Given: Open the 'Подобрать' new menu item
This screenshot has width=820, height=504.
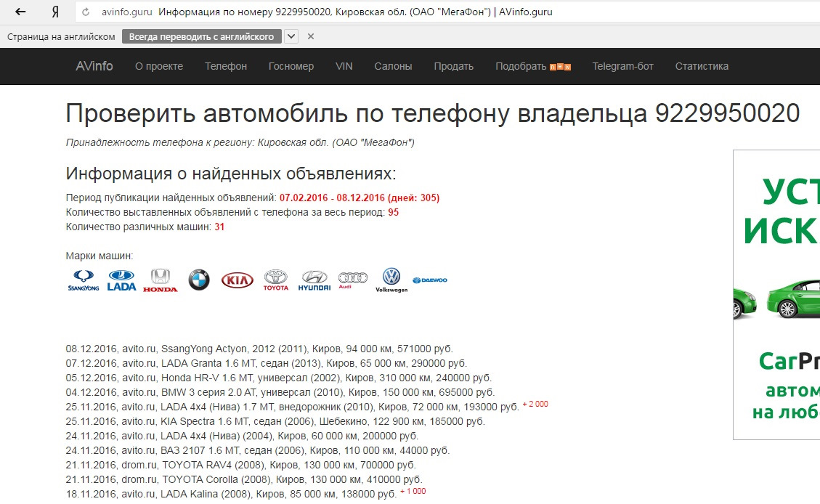Looking at the screenshot, I should tap(533, 66).
